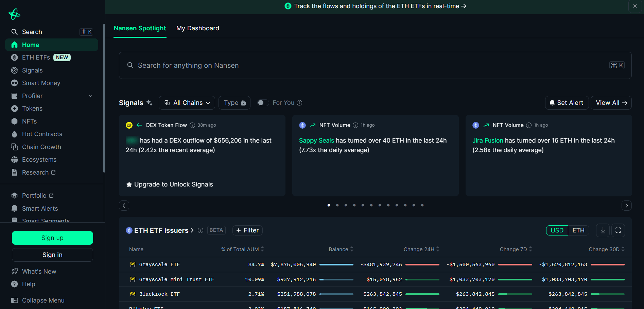Open the locked Type filter
Viewport: 644px width, 309px height.
click(234, 103)
